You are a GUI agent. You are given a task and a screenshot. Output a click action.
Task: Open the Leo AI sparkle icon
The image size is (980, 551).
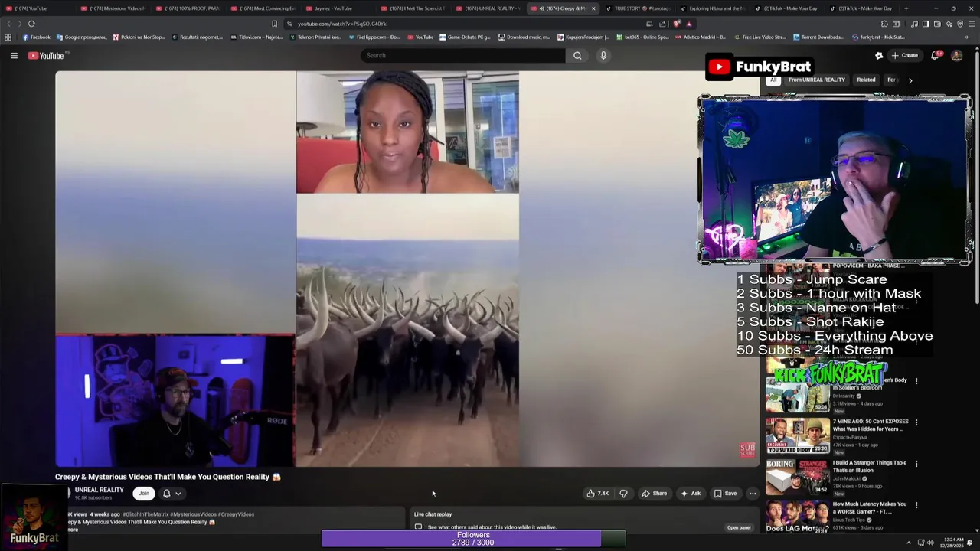(949, 24)
